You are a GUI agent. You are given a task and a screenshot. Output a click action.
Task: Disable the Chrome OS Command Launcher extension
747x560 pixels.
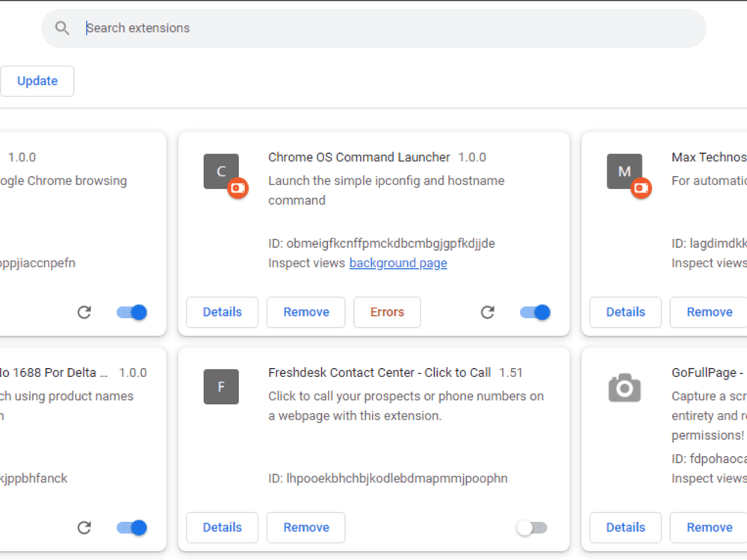pos(535,312)
